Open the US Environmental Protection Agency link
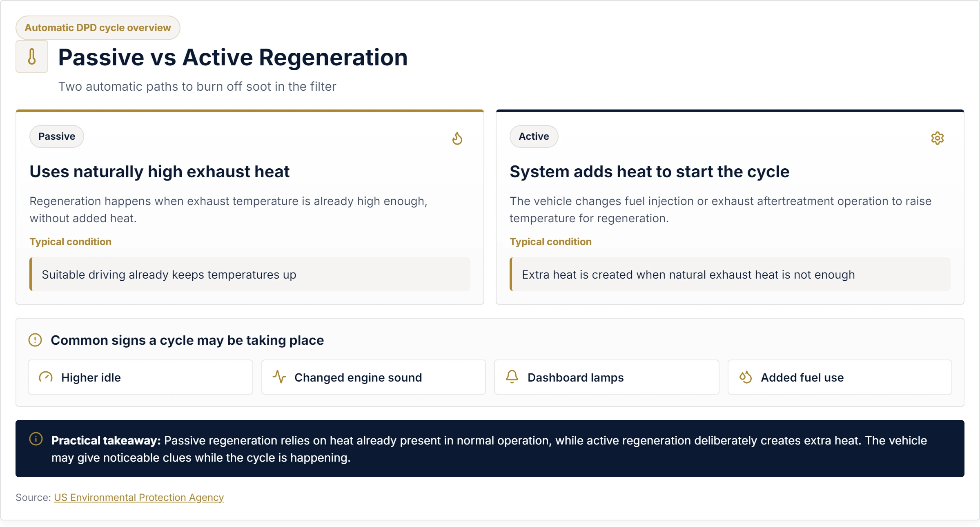 [139, 497]
